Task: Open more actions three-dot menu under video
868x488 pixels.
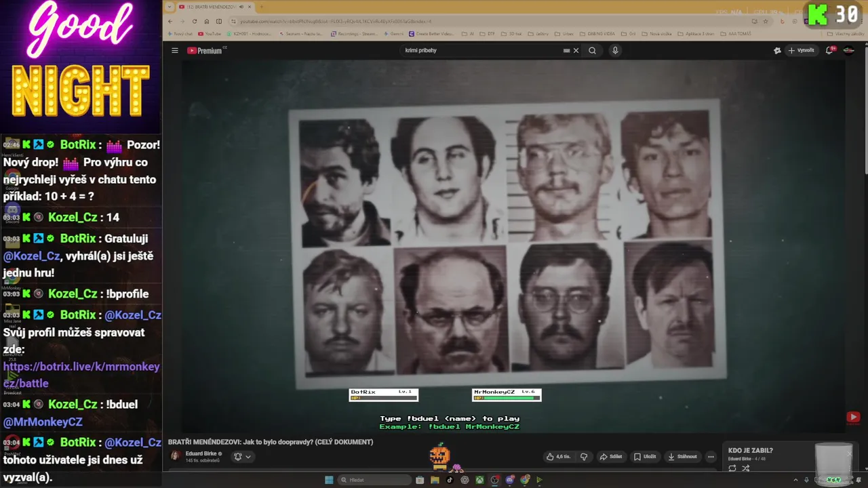Action: [x=711, y=457]
